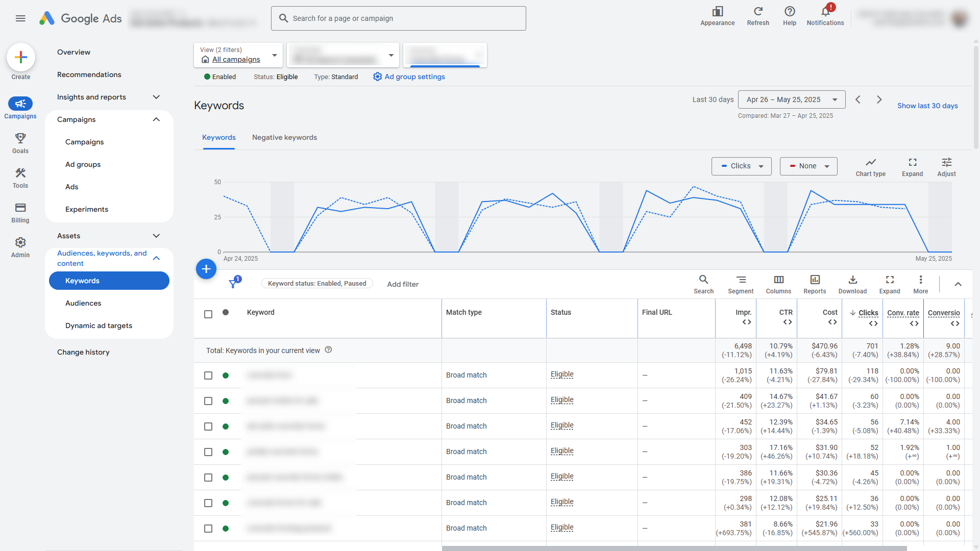
Task: Open Ad groups in the sidebar
Action: pos(83,164)
